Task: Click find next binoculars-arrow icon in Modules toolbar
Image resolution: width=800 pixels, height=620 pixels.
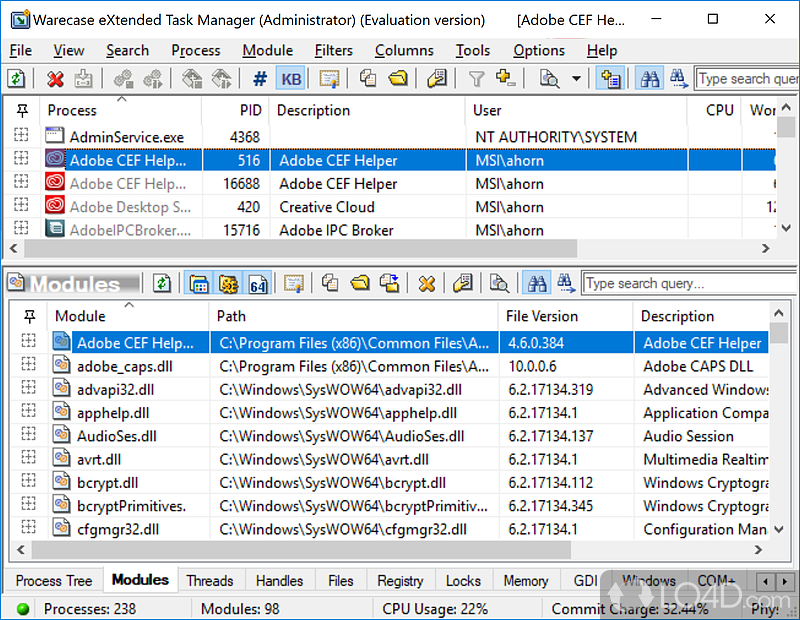Action: [566, 283]
